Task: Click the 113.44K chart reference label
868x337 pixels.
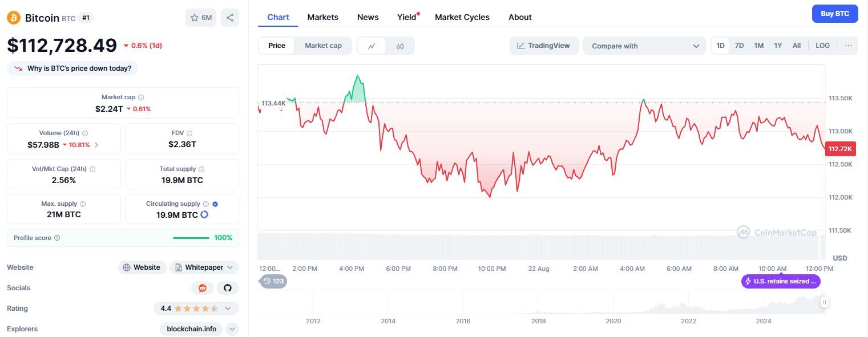Action: 273,103
